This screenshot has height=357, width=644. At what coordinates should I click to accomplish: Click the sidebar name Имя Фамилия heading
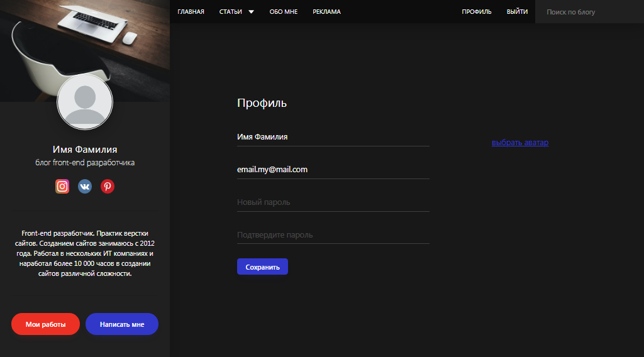click(85, 150)
